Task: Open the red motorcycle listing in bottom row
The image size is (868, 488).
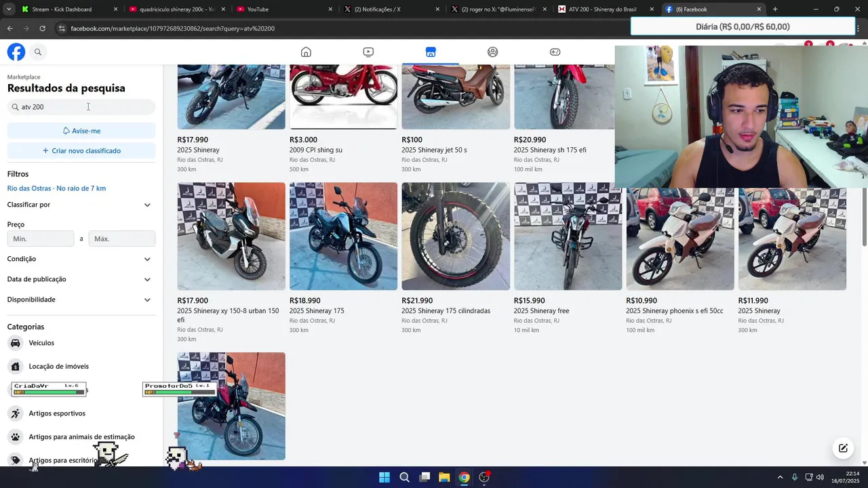Action: click(x=231, y=406)
